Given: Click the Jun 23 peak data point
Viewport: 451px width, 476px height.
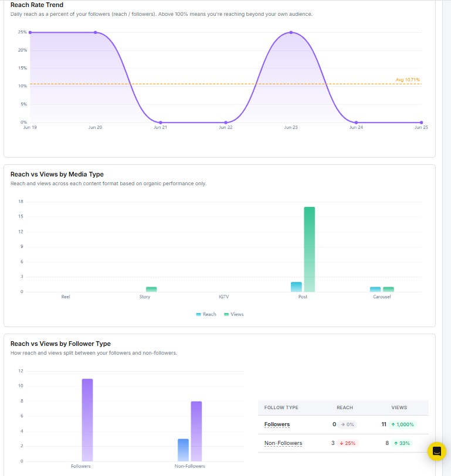Looking at the screenshot, I should (291, 32).
